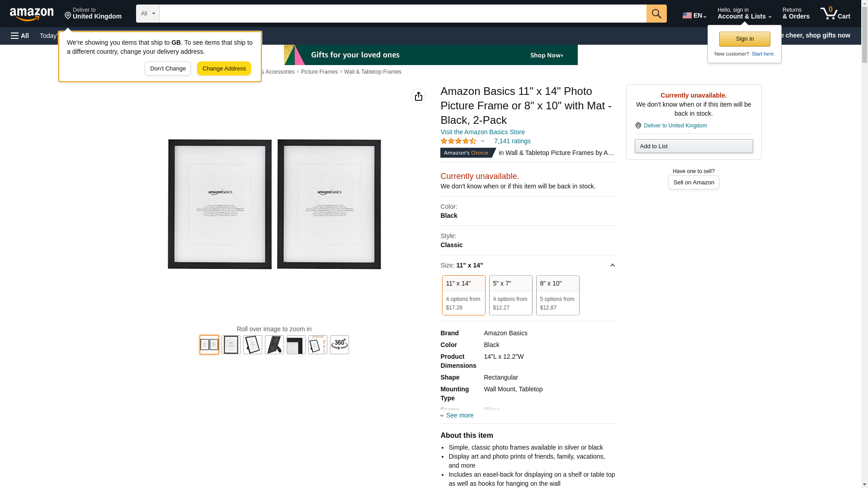The height and width of the screenshot is (488, 868).
Task: Visit the Amazon Basics Store link
Action: point(482,132)
